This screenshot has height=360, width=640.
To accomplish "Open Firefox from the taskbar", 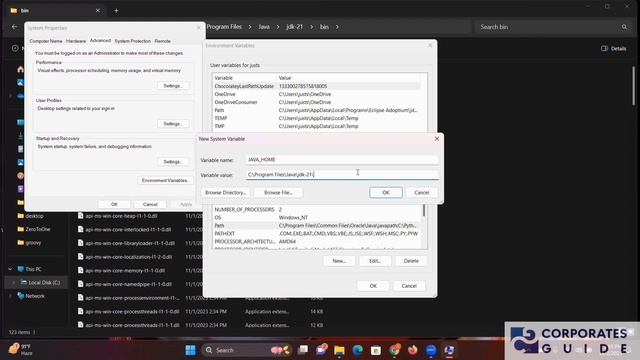I will (x=413, y=350).
